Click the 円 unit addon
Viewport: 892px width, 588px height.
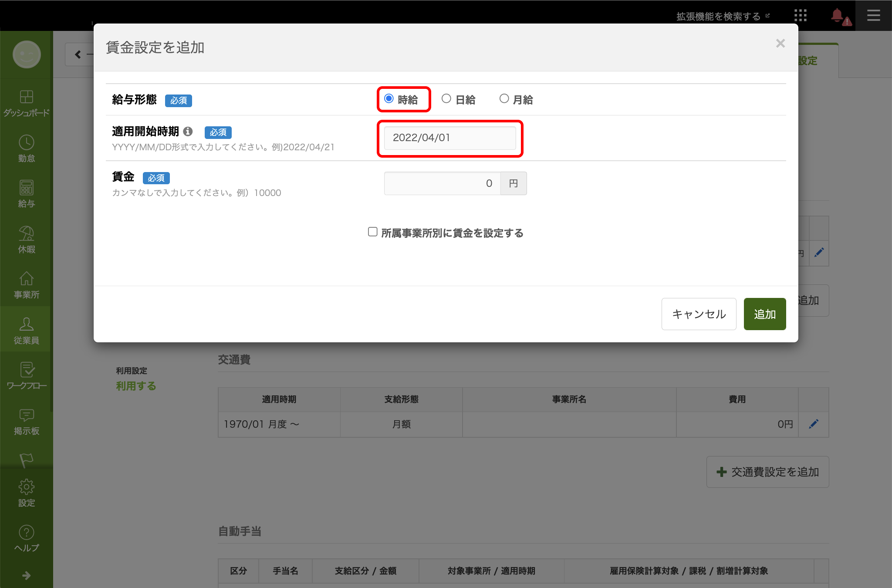514,183
